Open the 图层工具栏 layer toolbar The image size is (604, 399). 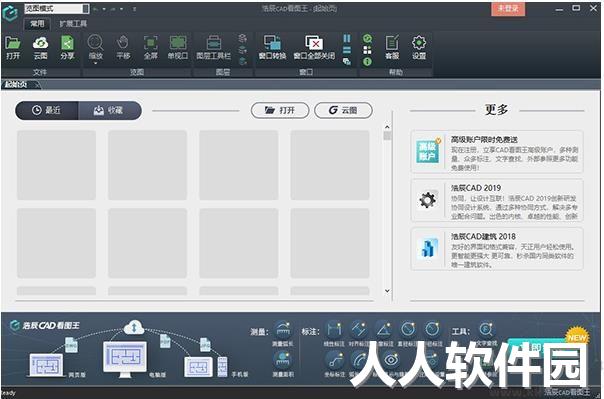(x=213, y=47)
